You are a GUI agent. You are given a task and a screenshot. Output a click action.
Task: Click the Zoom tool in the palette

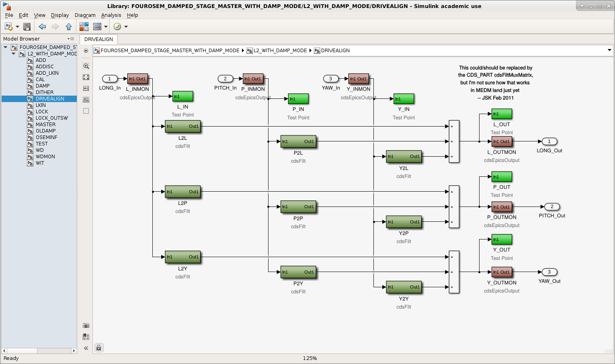coord(86,66)
